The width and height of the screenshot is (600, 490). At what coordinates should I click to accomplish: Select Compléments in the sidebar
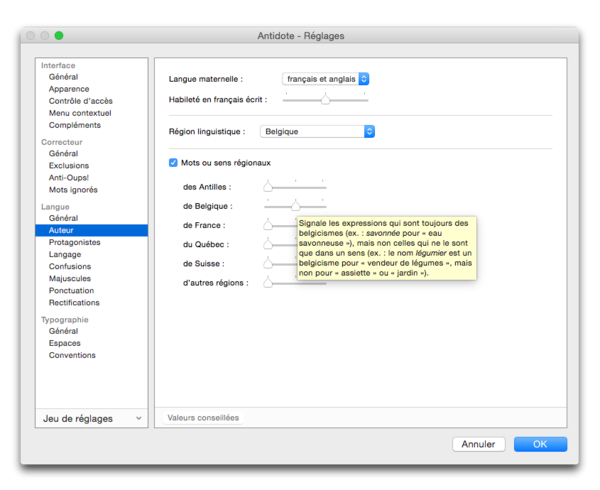click(75, 125)
